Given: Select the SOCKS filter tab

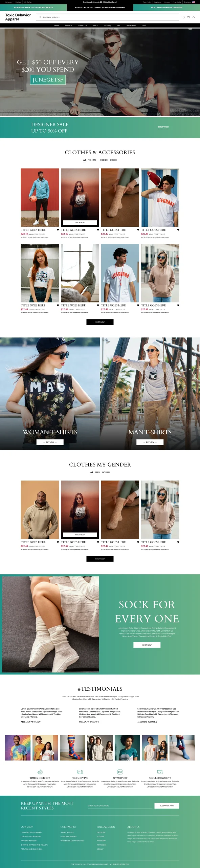Looking at the screenshot, I should (x=113, y=160).
